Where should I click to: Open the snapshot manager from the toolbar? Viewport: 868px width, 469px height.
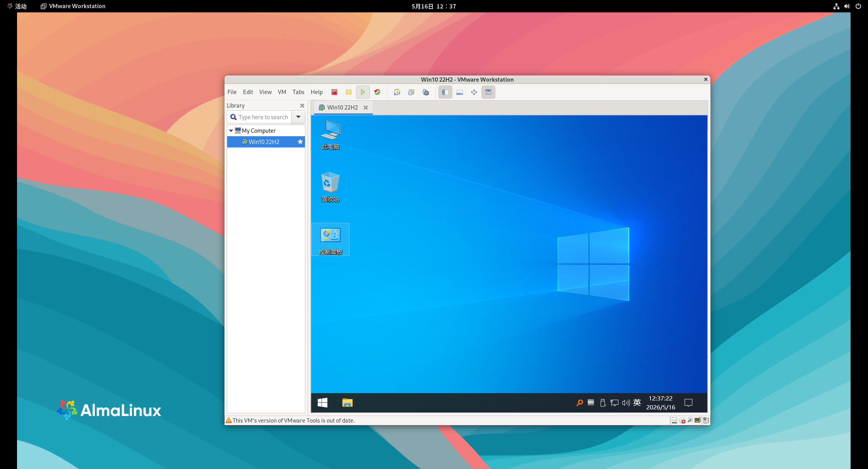pos(426,92)
